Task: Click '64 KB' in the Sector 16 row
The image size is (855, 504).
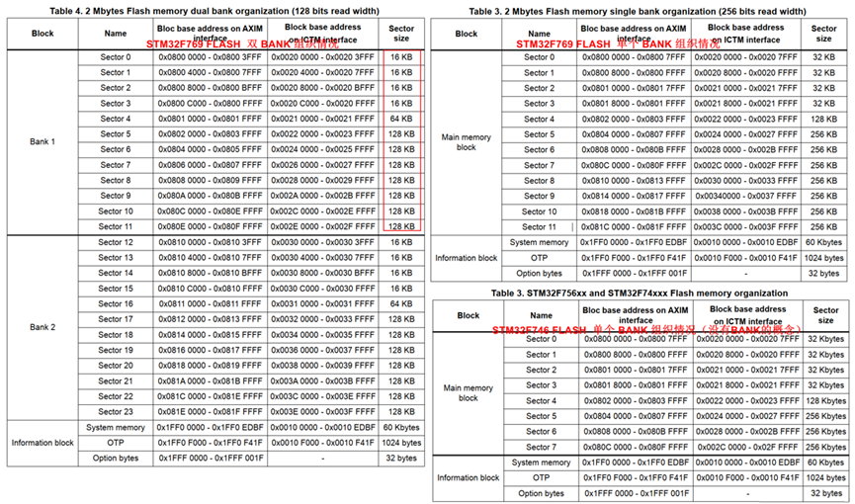Action: pos(401,303)
